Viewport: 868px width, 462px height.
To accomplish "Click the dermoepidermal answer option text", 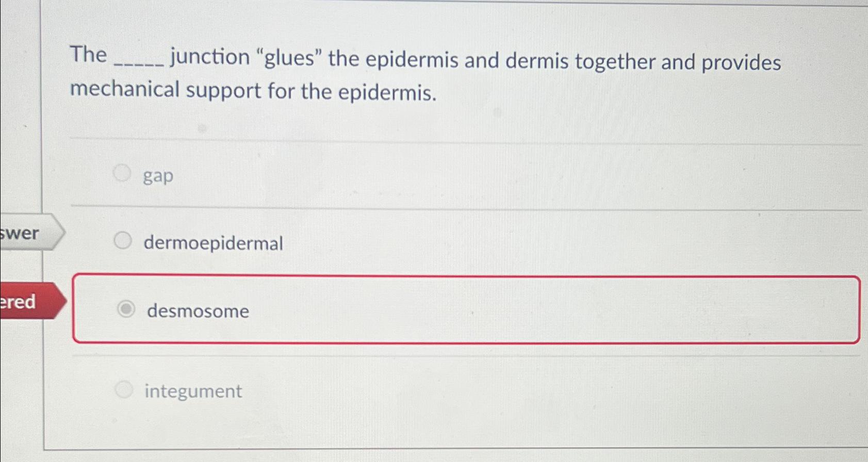I will 213,243.
